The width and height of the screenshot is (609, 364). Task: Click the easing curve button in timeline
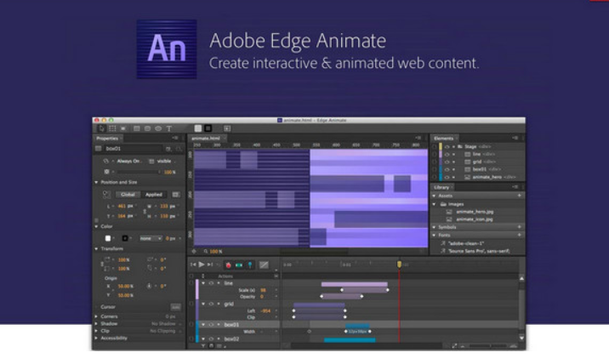pos(264,265)
